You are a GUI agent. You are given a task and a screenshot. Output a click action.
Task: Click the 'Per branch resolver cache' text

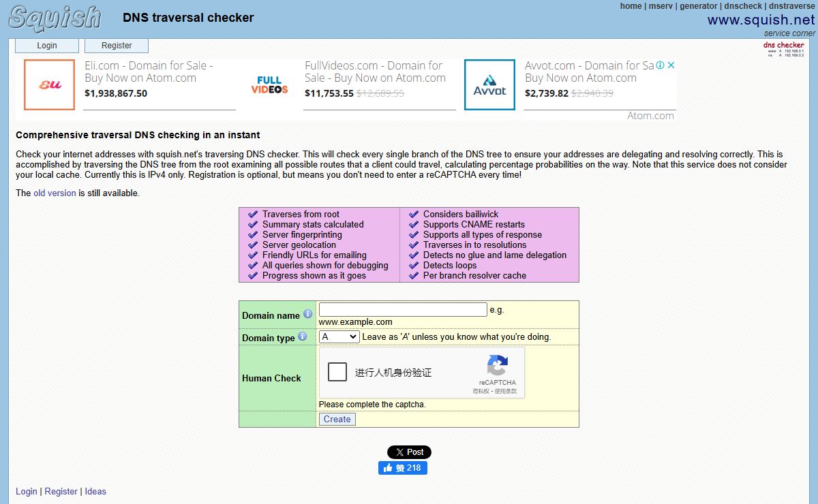[474, 275]
